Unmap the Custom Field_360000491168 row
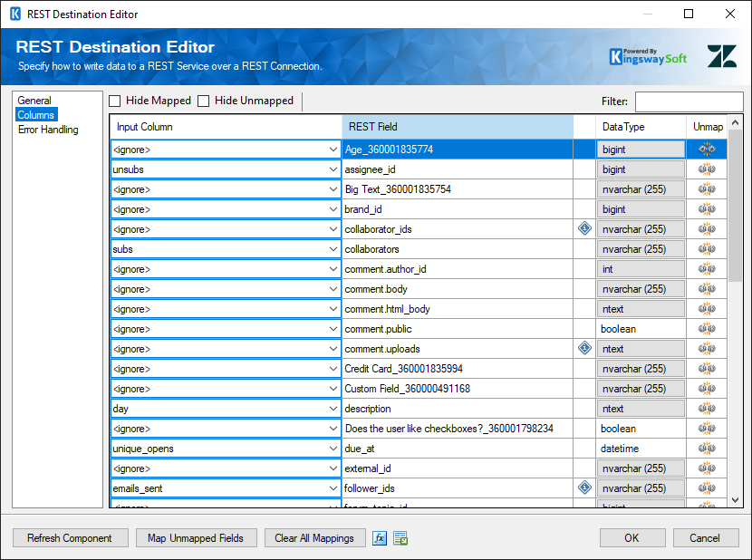The width and height of the screenshot is (752, 560). pyautogui.click(x=707, y=388)
